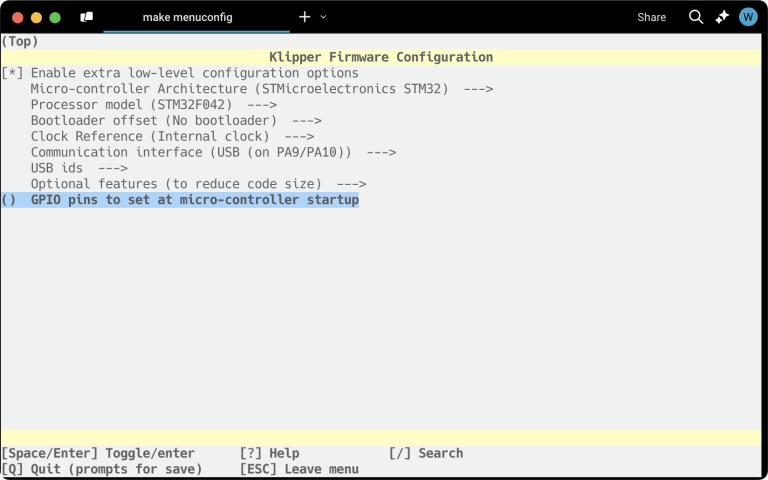
Task: Click the red close window button
Action: pyautogui.click(x=18, y=18)
